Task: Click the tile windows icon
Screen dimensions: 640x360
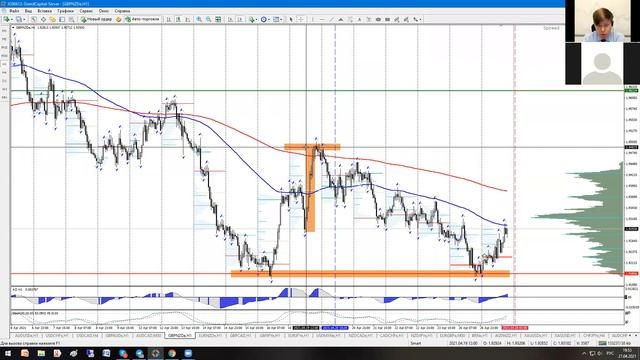Action: click(x=218, y=19)
